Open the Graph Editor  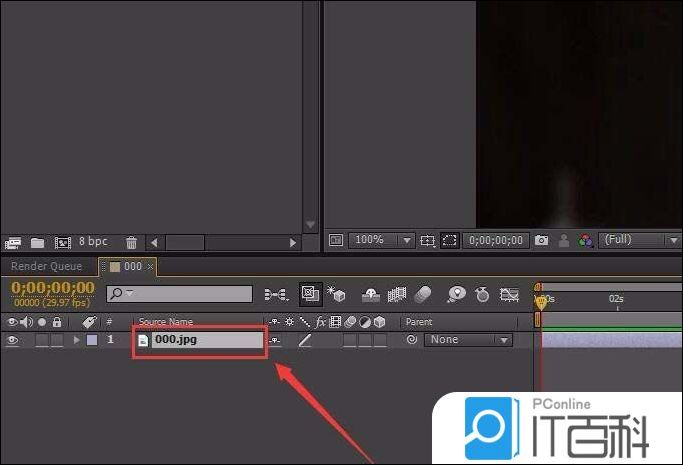pyautogui.click(x=509, y=295)
